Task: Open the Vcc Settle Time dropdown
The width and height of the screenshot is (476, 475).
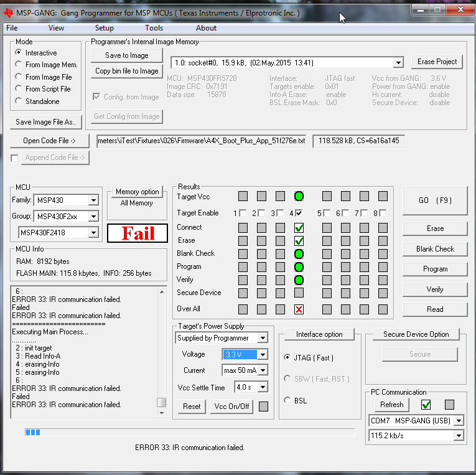Action: click(x=263, y=387)
